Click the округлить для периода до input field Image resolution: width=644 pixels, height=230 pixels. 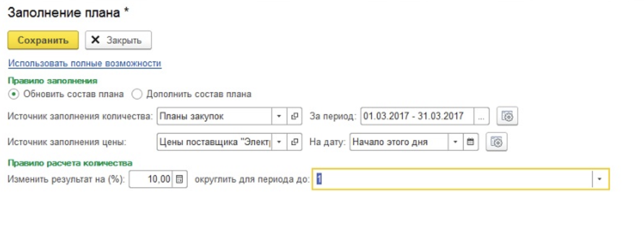tap(452, 179)
